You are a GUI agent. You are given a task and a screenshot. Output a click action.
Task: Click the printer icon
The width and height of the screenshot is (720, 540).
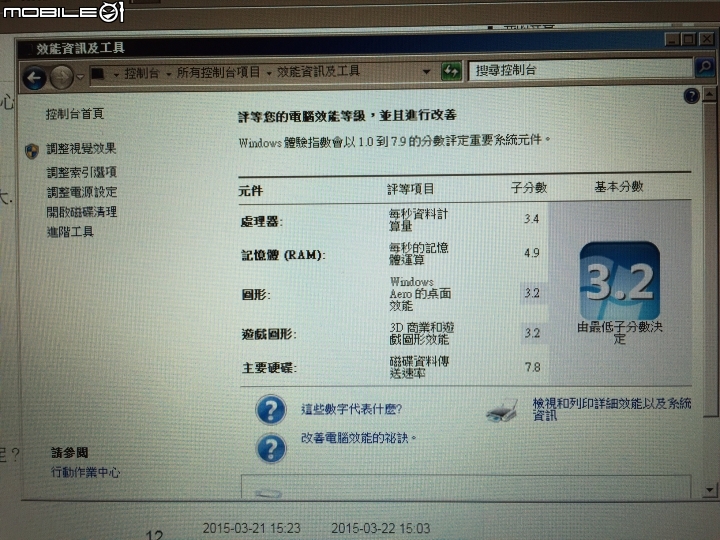(502, 410)
